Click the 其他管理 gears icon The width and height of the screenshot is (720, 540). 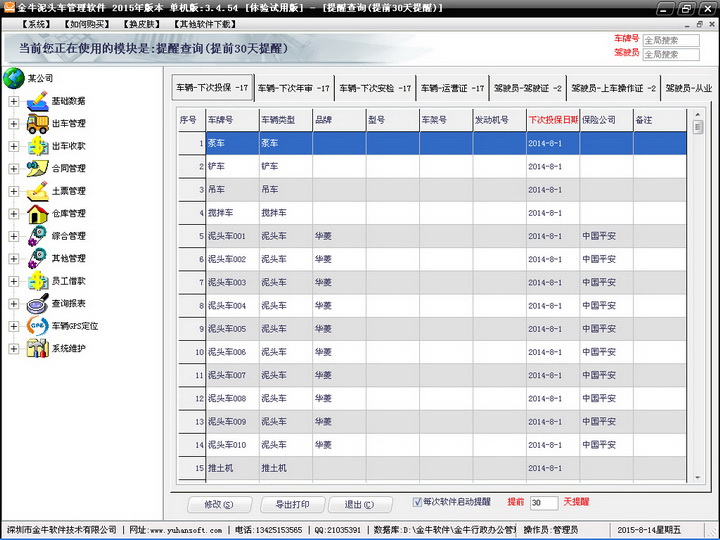tap(38, 259)
